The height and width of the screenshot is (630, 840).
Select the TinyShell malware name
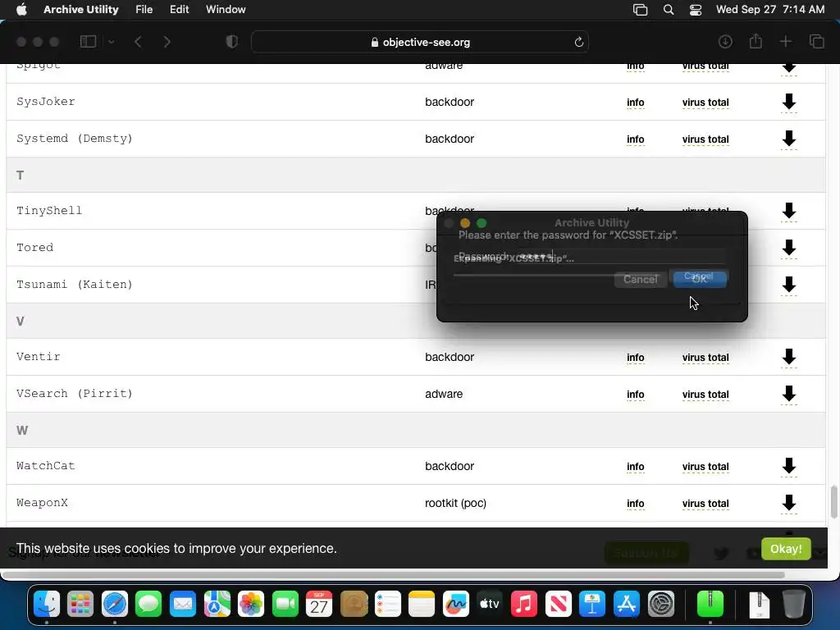point(49,211)
